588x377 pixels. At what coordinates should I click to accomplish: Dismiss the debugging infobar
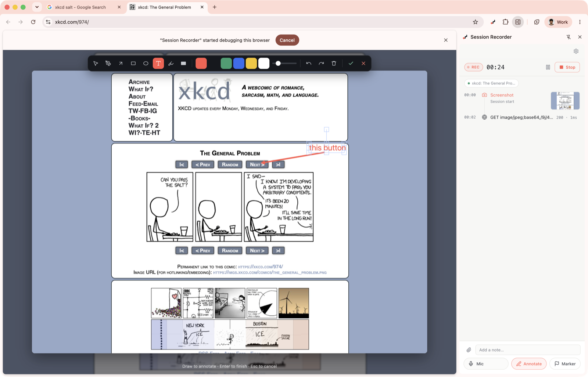[446, 40]
